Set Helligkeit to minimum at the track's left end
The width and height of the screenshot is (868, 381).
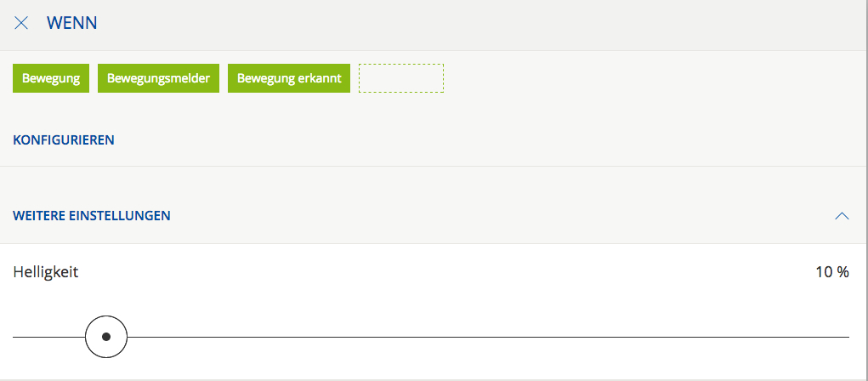14,337
